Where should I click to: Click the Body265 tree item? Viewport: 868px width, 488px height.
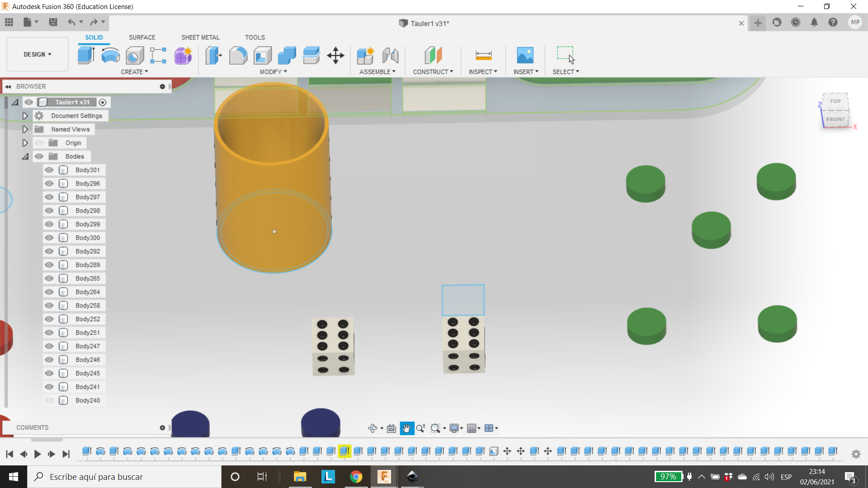coord(88,278)
